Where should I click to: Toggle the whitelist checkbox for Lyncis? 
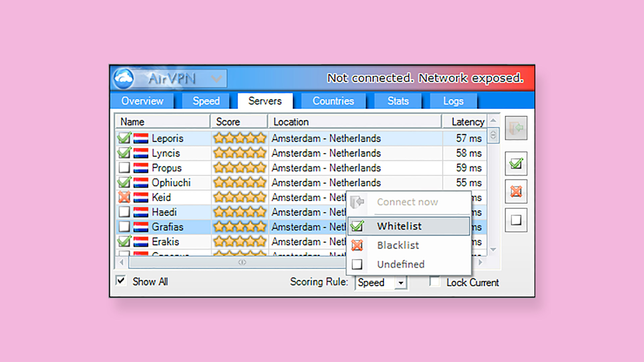click(124, 153)
